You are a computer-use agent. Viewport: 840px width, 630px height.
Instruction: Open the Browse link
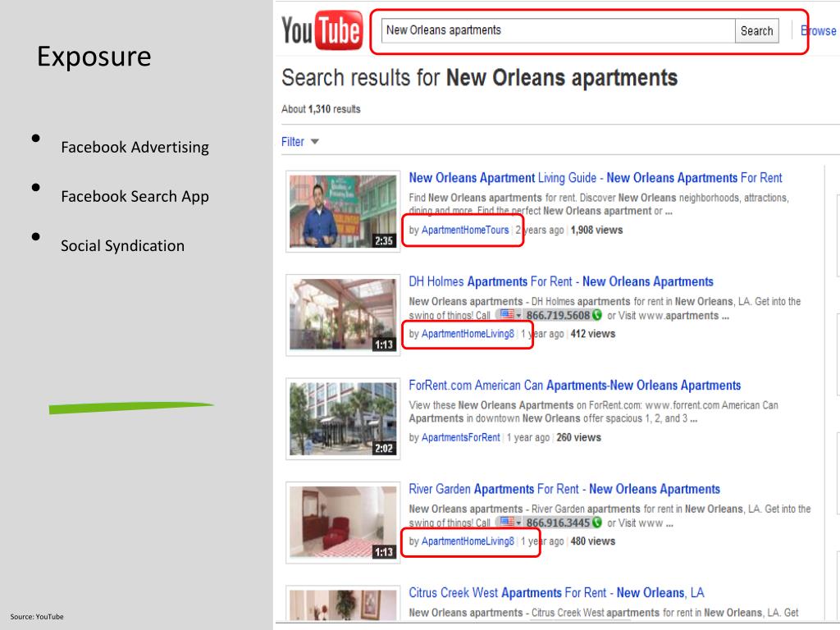pos(818,31)
